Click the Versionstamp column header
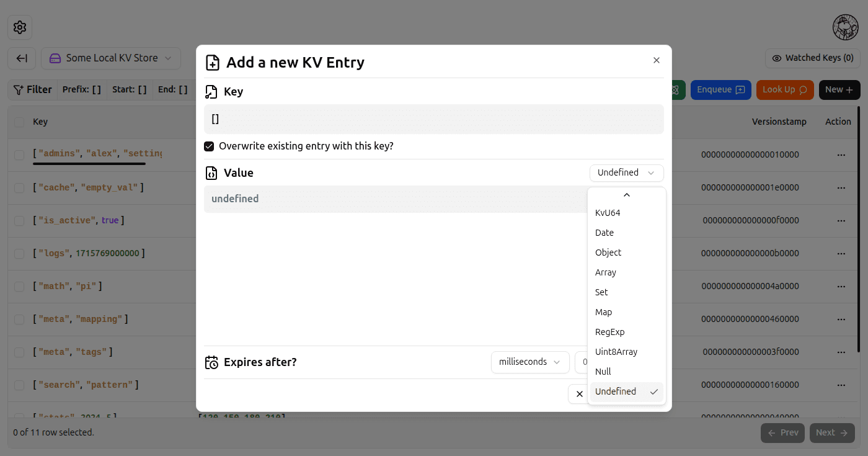This screenshot has width=868, height=456. pyautogui.click(x=779, y=122)
